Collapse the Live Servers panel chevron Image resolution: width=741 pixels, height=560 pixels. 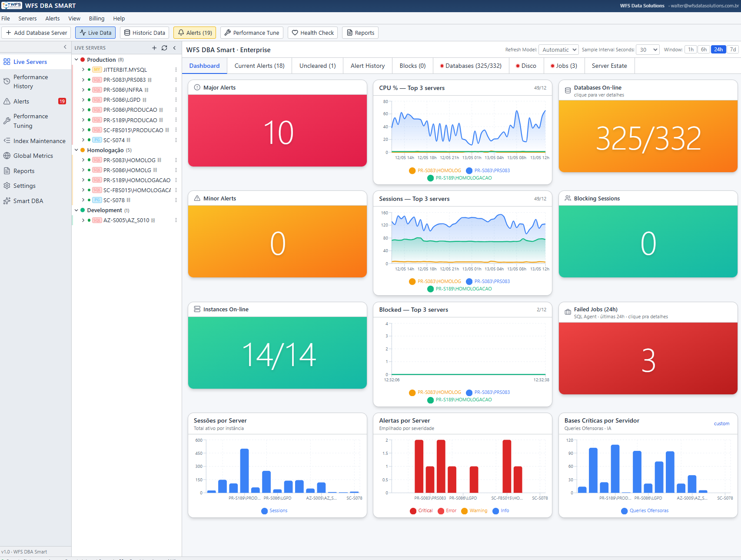(x=174, y=48)
